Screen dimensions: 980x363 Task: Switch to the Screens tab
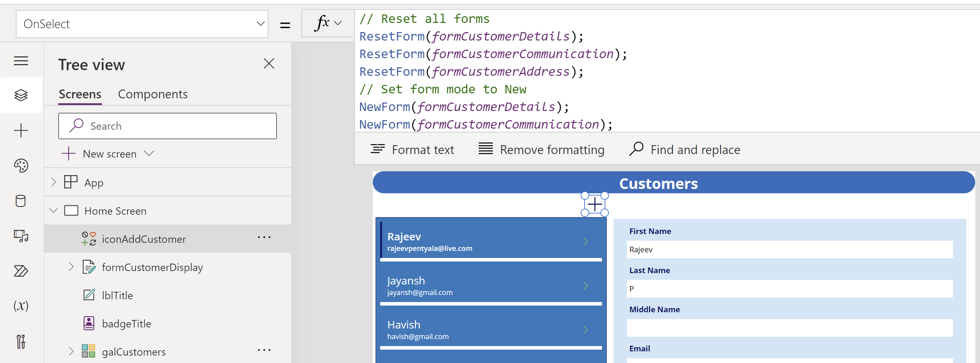(x=80, y=94)
